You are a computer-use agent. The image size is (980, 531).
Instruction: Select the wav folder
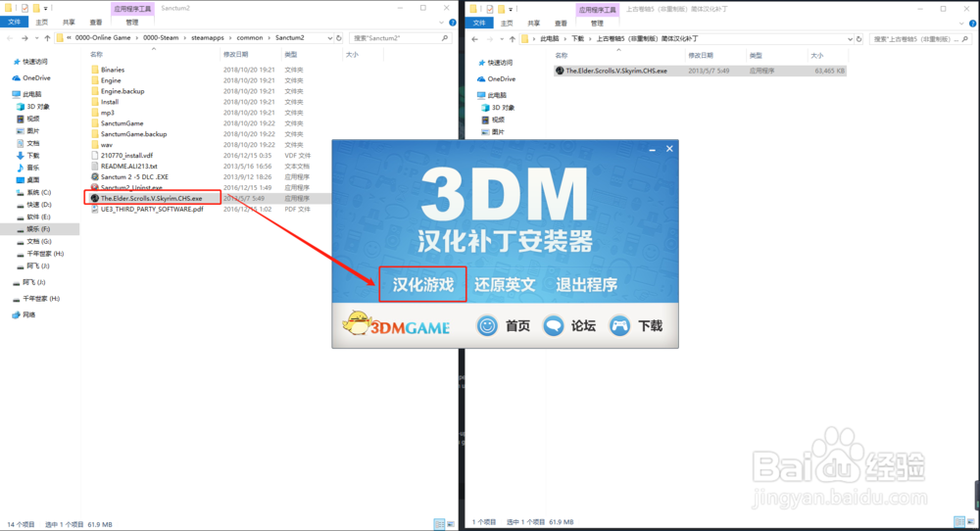(106, 144)
